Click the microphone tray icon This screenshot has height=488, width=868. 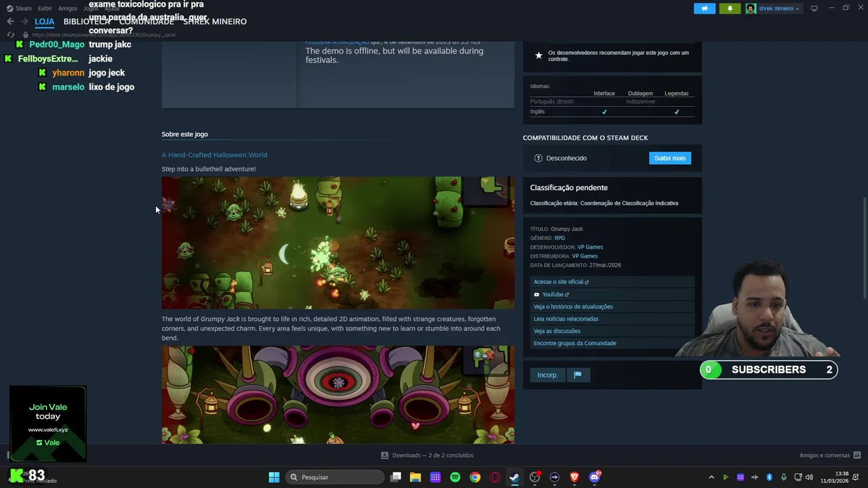pyautogui.click(x=784, y=477)
